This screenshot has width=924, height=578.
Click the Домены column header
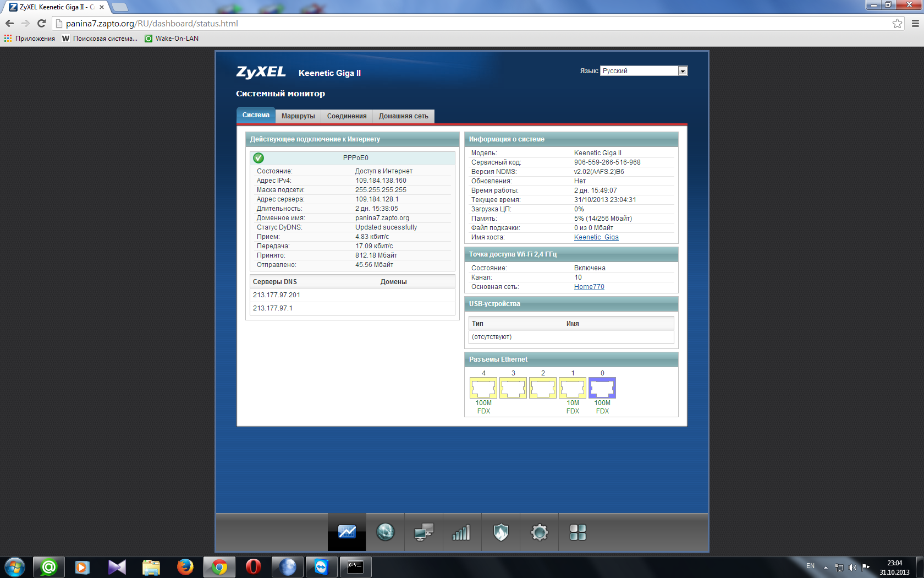394,282
